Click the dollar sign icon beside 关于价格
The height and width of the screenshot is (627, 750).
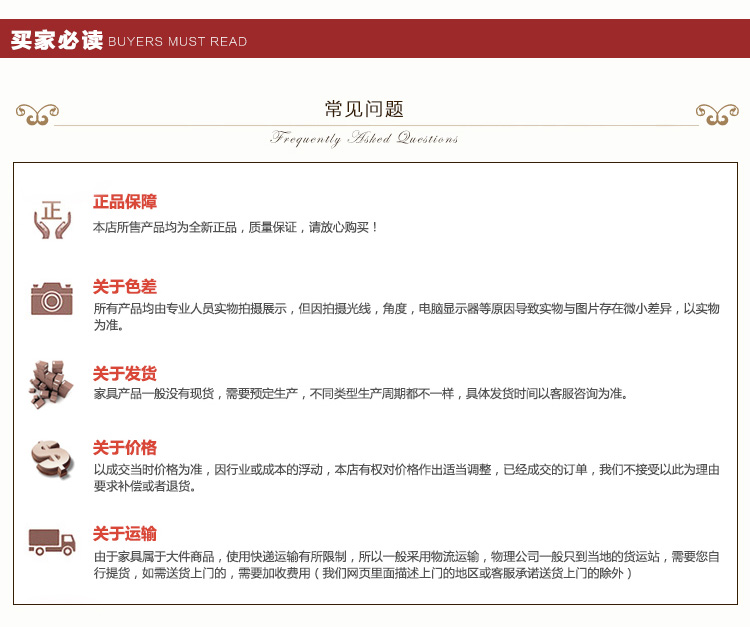tap(53, 459)
